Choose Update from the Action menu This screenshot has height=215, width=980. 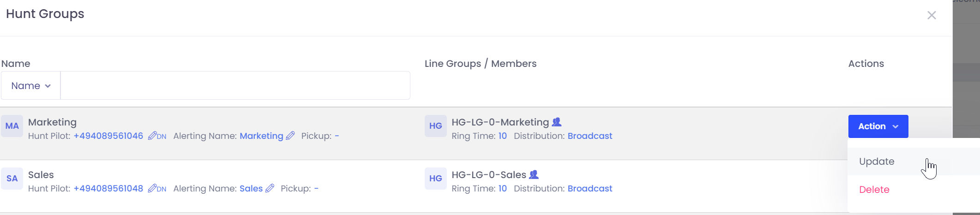(x=877, y=161)
